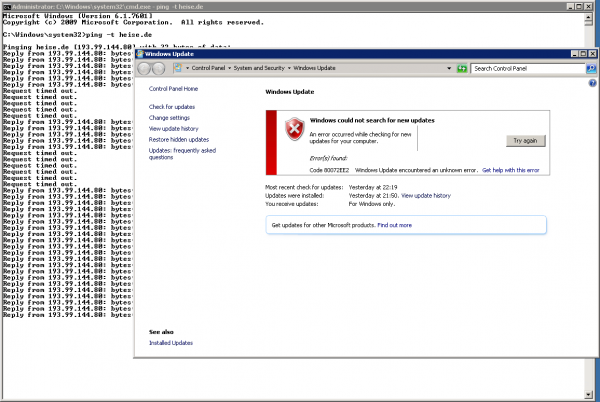The width and height of the screenshot is (600, 402).
Task: Expand the arrow after System and Security breadcrumb
Action: pyautogui.click(x=289, y=68)
